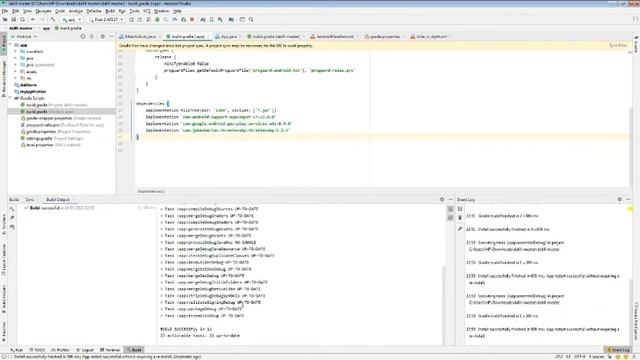Expand the assets folder node

click(16, 72)
